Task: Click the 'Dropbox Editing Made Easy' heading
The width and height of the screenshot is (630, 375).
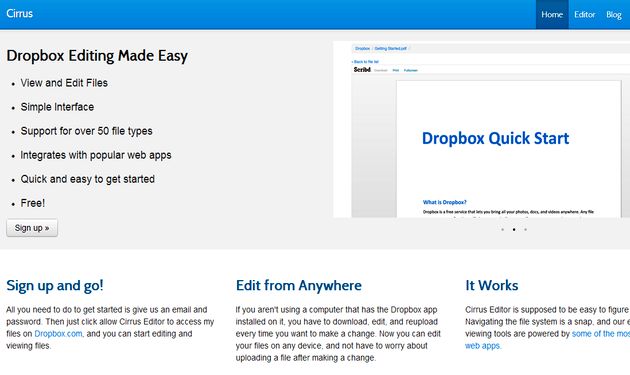Action: pos(97,55)
